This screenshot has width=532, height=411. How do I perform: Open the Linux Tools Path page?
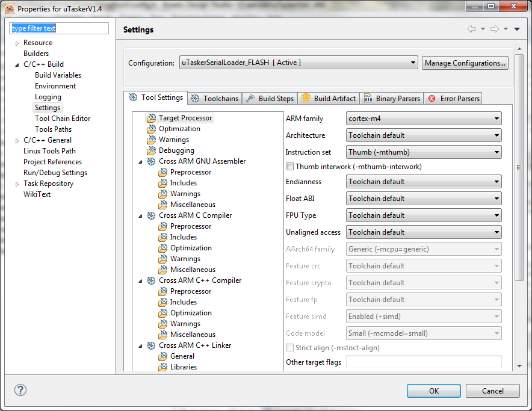[x=49, y=151]
